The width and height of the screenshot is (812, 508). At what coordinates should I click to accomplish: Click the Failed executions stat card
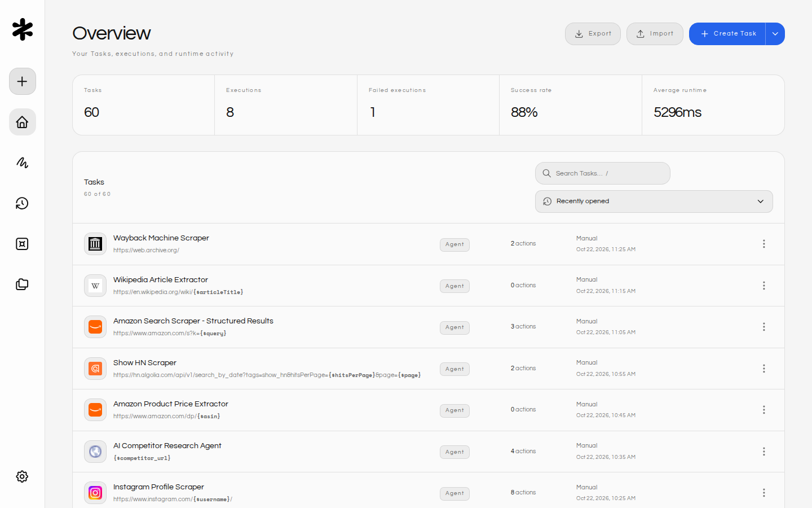point(428,105)
